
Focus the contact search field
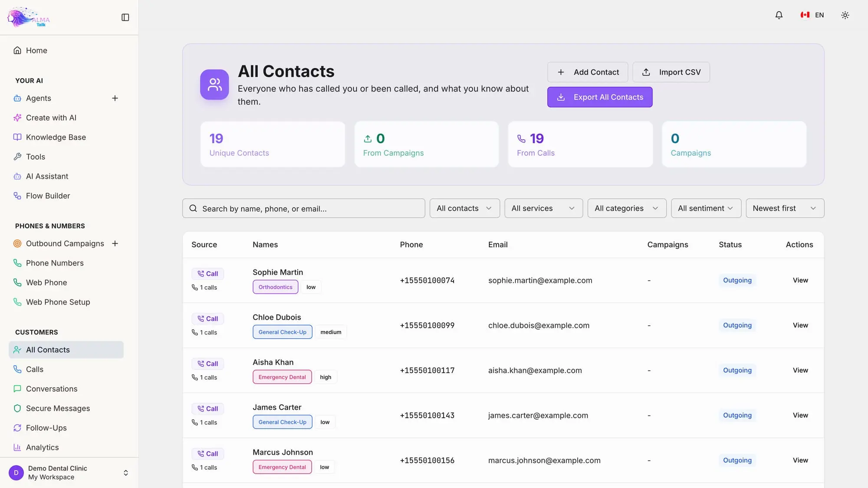coord(303,209)
